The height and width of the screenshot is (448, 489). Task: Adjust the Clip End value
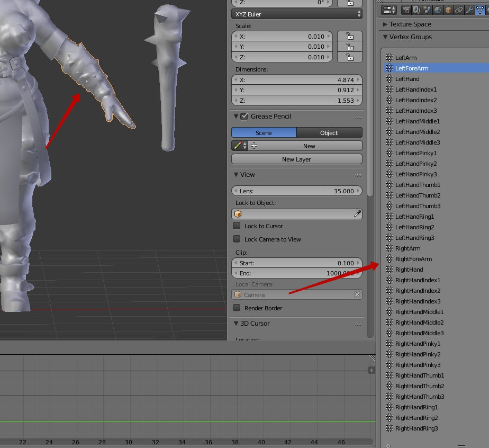point(297,273)
